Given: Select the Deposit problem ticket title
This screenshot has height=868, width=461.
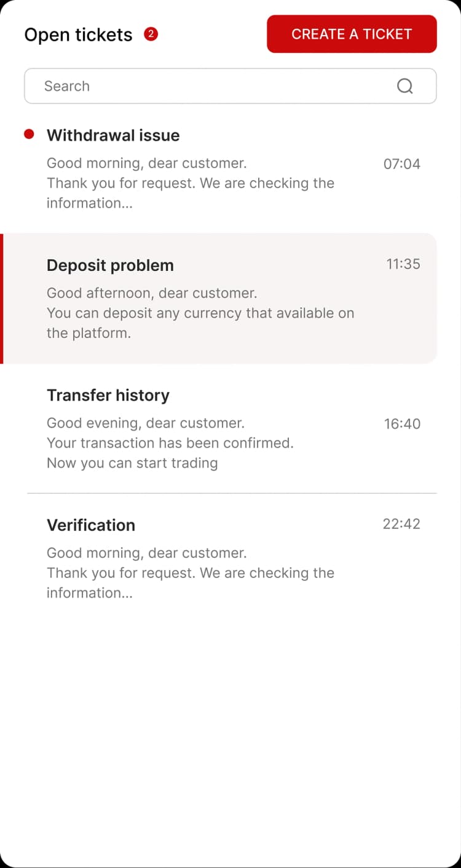Looking at the screenshot, I should pyautogui.click(x=110, y=265).
